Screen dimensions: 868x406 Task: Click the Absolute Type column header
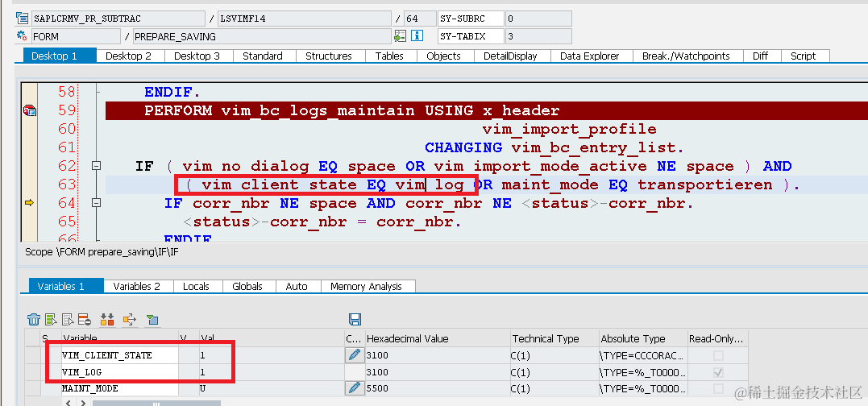(642, 338)
